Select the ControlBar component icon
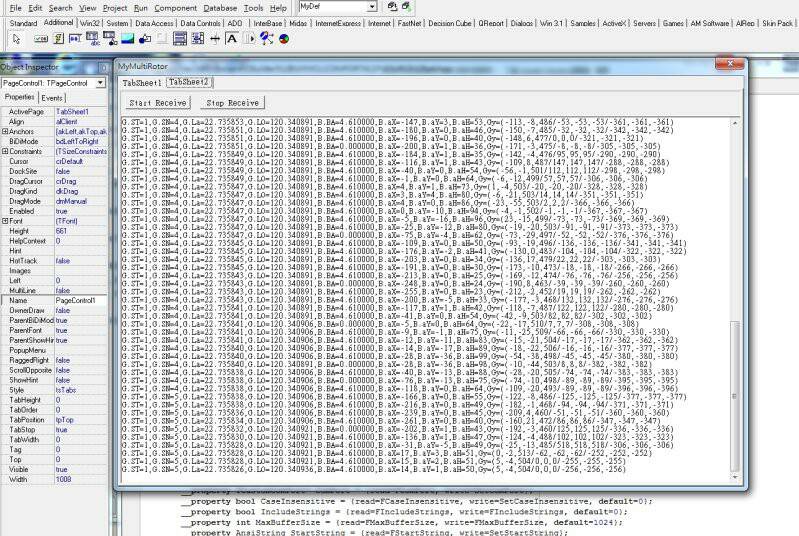The image size is (799, 536). 249,39
